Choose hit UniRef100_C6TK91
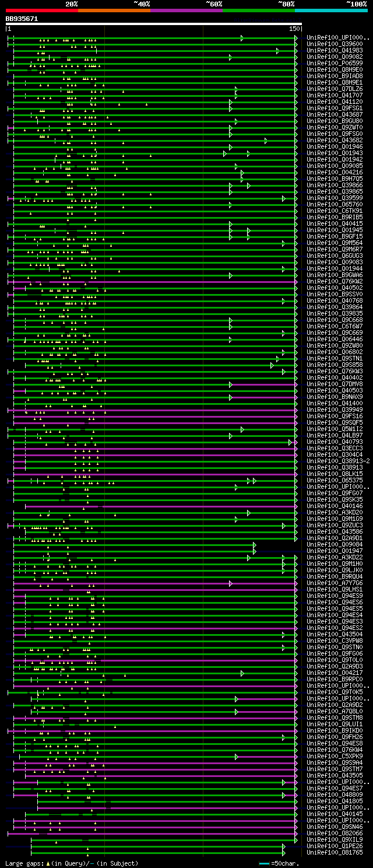Image resolution: width=373 pixels, height=868 pixels. [335, 211]
